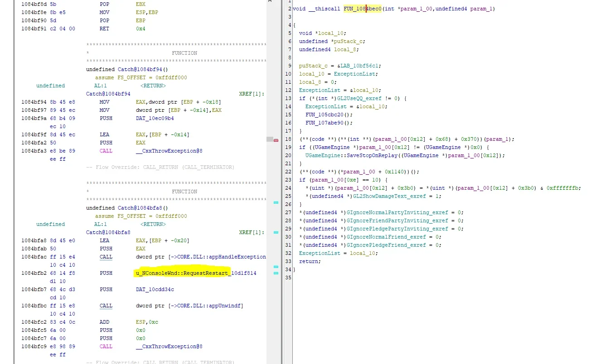Click the topmost cyan marker in the margin
Image resolution: width=605 pixels, height=364 pixels.
[276, 203]
